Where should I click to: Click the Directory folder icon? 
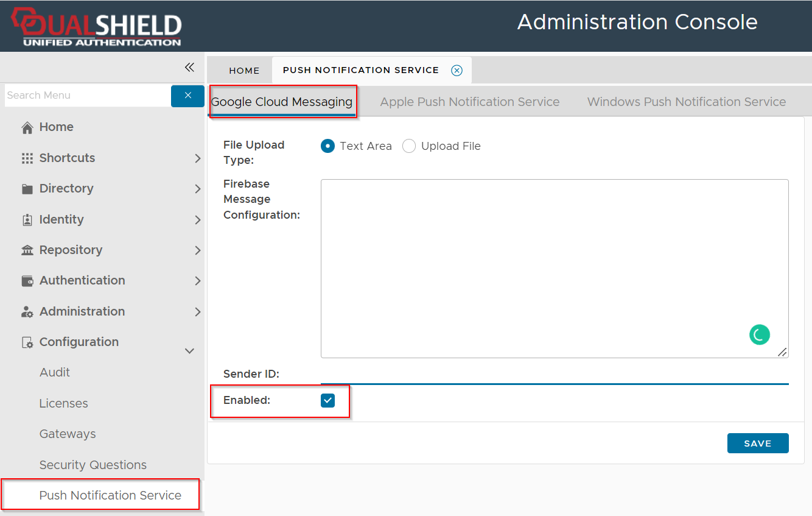pyautogui.click(x=27, y=189)
